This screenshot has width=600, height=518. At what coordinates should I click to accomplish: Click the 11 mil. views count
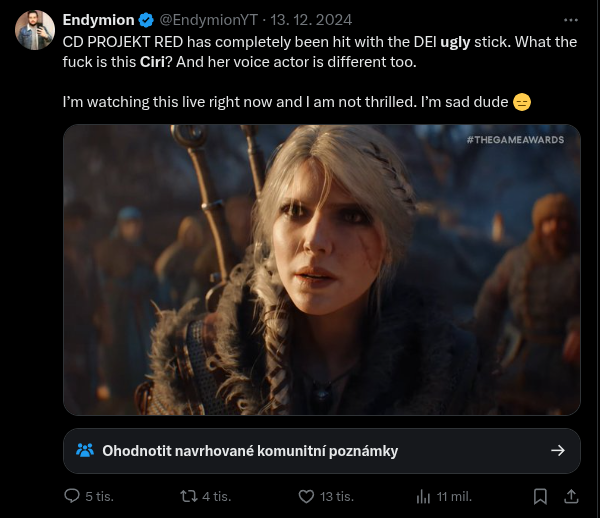click(454, 496)
